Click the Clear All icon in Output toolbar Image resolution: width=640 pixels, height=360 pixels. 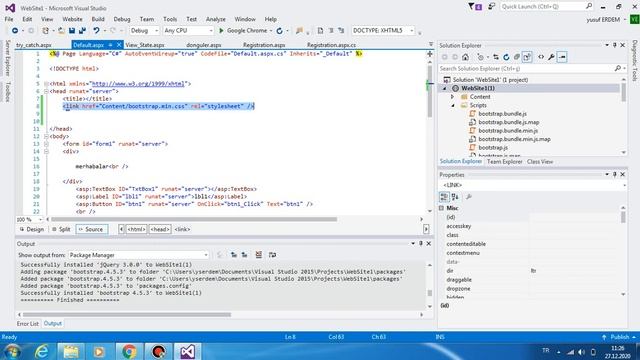tap(258, 255)
